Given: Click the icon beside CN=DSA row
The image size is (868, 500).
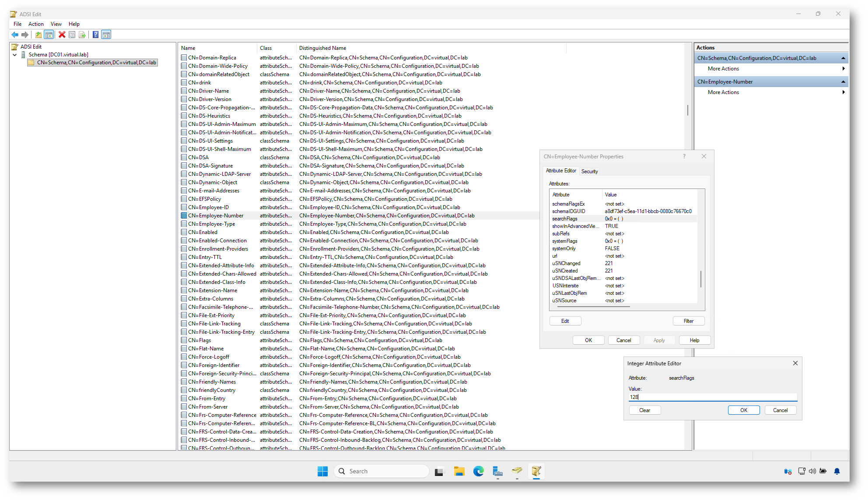Looking at the screenshot, I should 184,157.
